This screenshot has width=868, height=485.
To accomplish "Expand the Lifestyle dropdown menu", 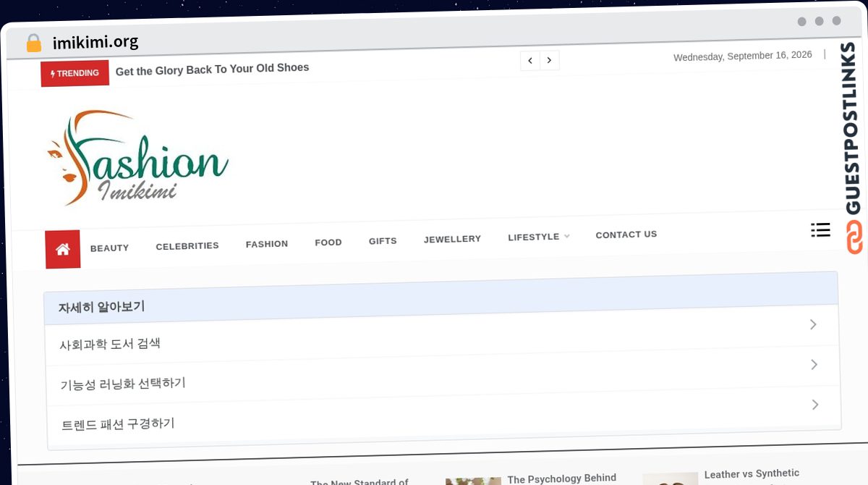I will pyautogui.click(x=539, y=237).
